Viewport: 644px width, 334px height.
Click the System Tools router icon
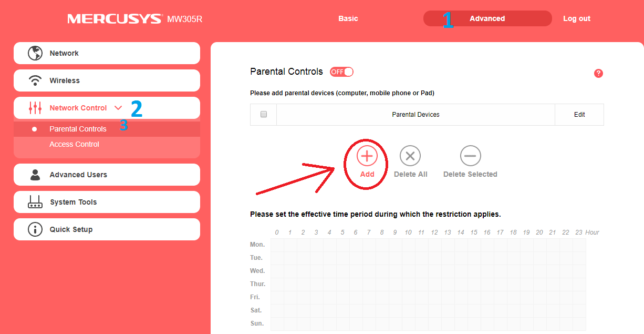(35, 202)
